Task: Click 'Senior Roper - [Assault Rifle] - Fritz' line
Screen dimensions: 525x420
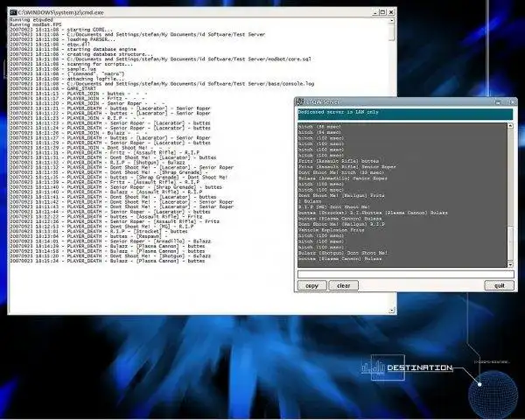Action: click(114, 221)
